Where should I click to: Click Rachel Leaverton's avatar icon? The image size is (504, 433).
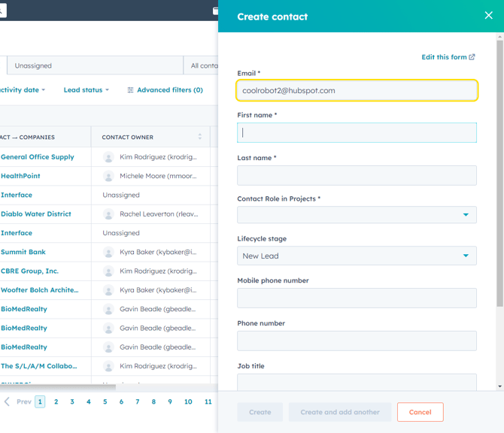[109, 214]
